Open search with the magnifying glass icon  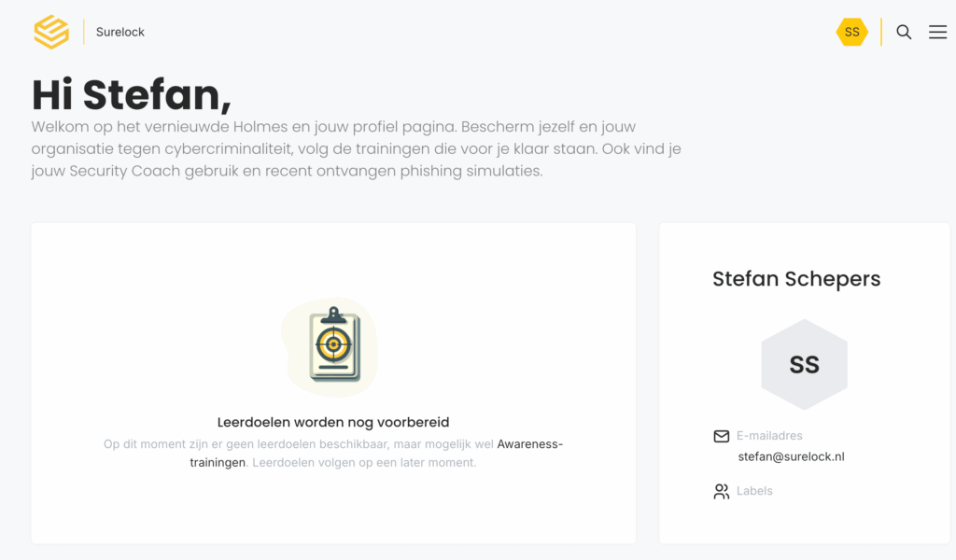(x=904, y=32)
